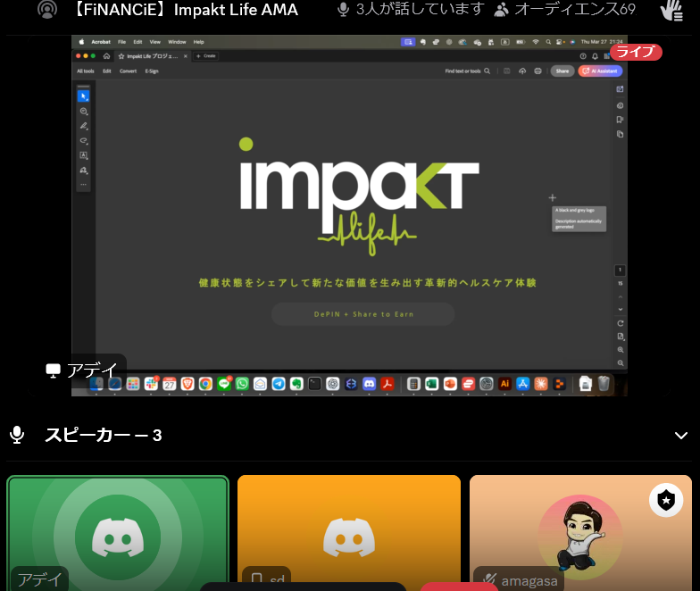The width and height of the screenshot is (700, 591).
Task: Open File menu in shared Acrobat screen
Action: (121, 42)
